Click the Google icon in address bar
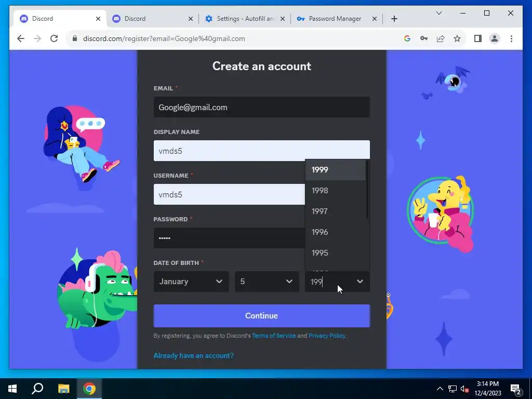Screen dimensions: 532x399 407,38
